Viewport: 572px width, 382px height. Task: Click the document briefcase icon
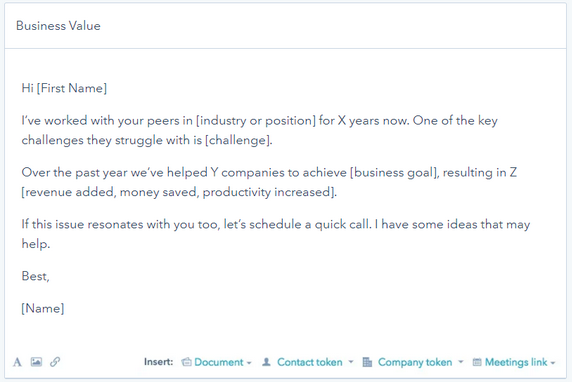186,362
